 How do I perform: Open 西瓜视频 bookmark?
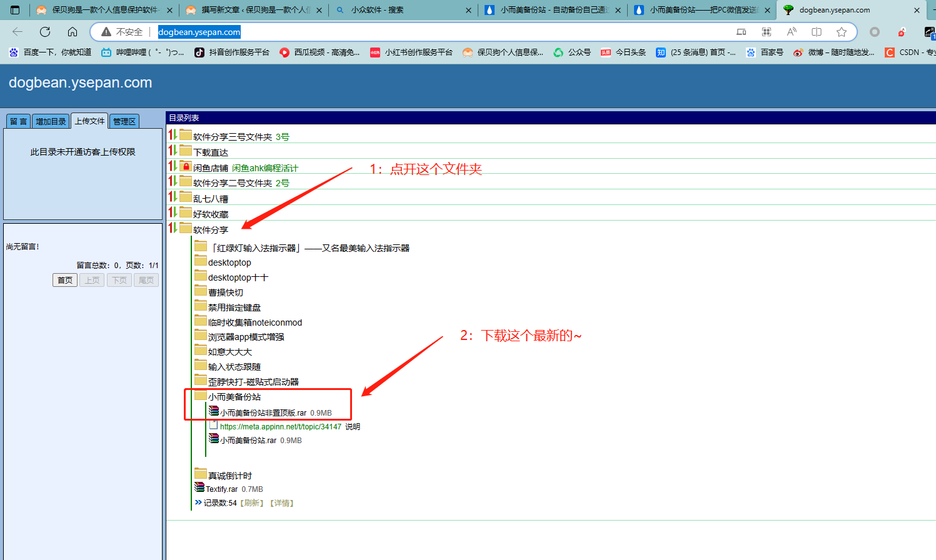tap(320, 52)
